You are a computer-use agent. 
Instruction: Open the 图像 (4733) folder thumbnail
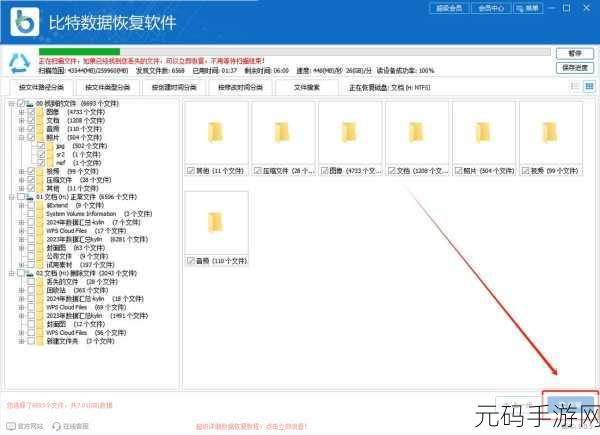click(350, 133)
